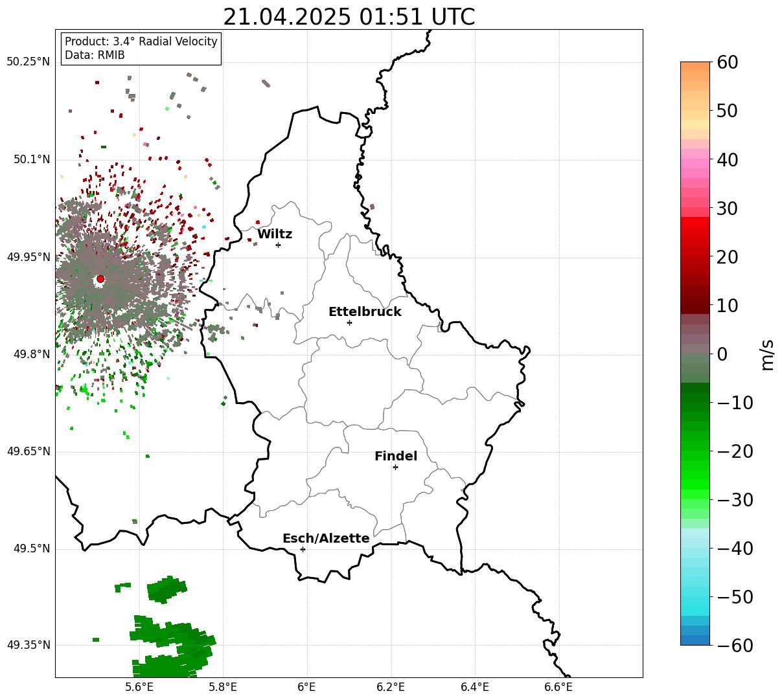
Task: Click the −50 colorbar tick label
Action: click(x=735, y=597)
